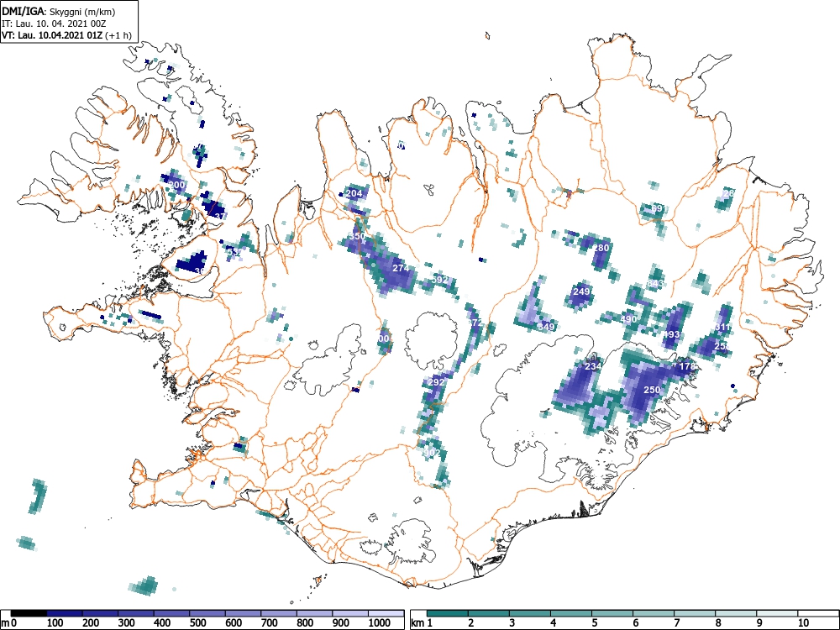Click the '204' visibility value on the map
This screenshot has width=840, height=630.
click(354, 193)
